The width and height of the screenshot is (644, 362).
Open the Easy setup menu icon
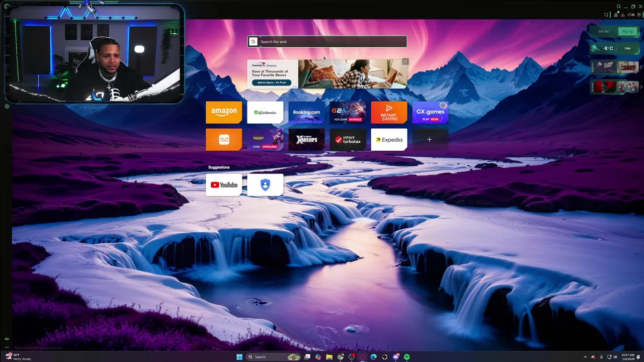[x=639, y=15]
